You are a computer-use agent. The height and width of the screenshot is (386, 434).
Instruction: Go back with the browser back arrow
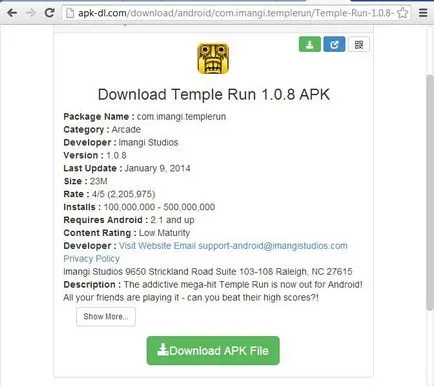(x=12, y=13)
